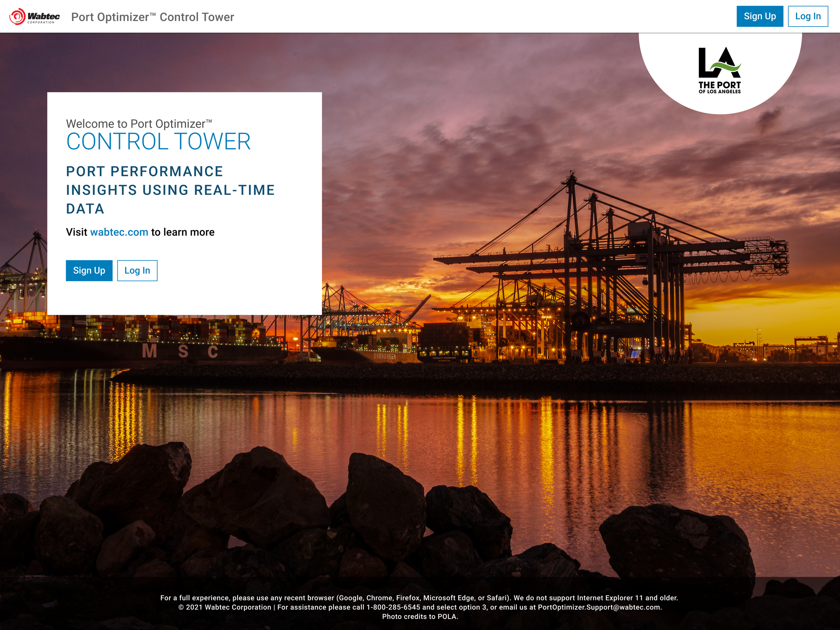The image size is (840, 630).
Task: Click the browser support notice in footer
Action: click(419, 598)
